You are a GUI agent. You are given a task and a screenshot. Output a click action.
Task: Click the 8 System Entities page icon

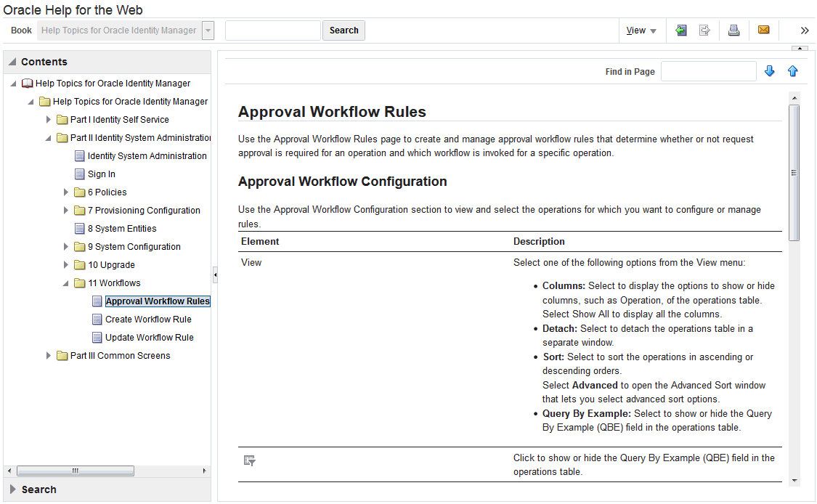point(79,228)
